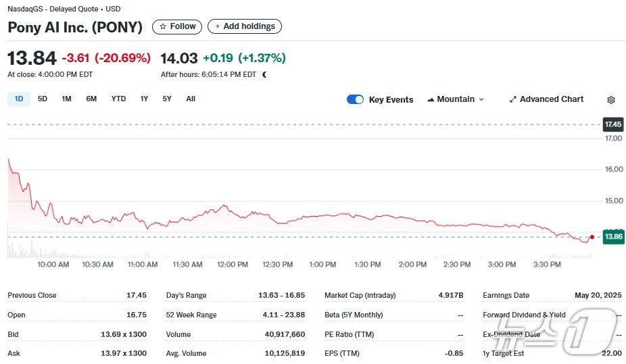Click the Mountain chart type icon
Image resolution: width=626 pixels, height=364 pixels.
[x=431, y=99]
